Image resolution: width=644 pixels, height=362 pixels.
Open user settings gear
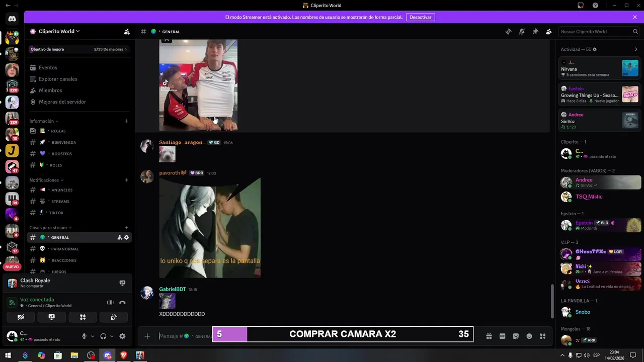[x=122, y=336]
